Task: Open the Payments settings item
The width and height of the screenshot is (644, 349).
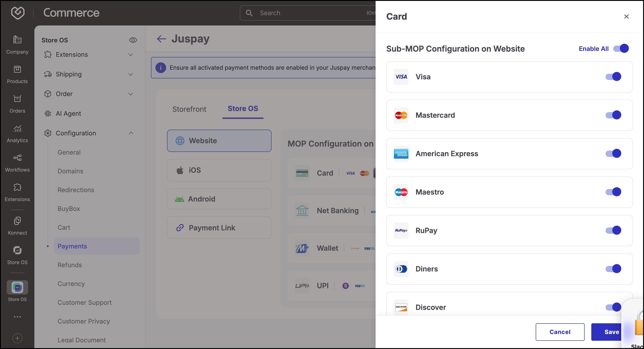Action: (97, 246)
